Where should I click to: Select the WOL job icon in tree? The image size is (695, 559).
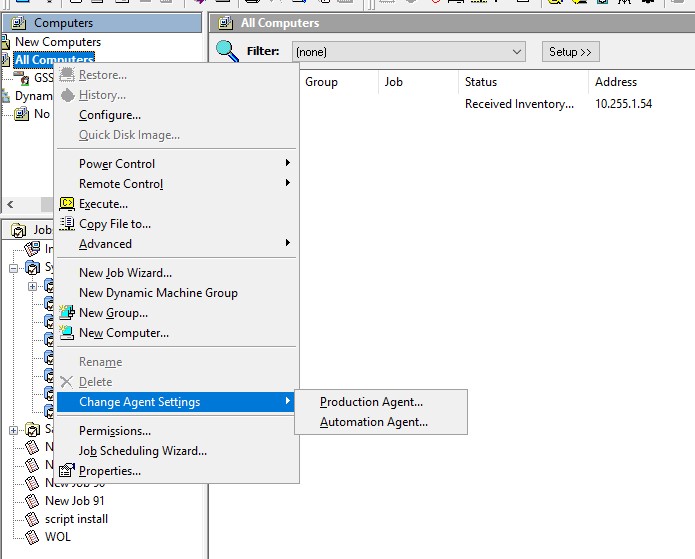tap(32, 537)
